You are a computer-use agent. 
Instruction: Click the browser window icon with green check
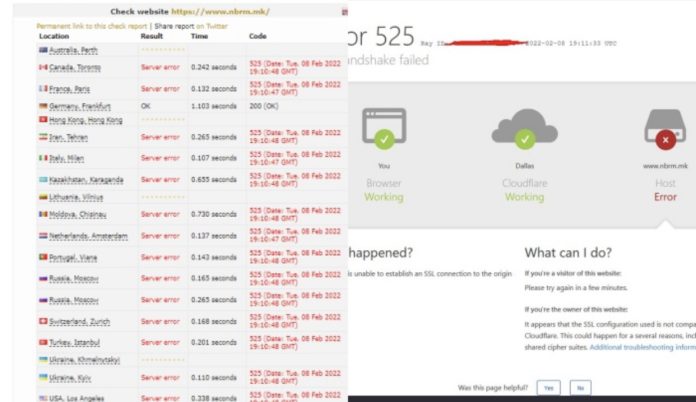(384, 126)
